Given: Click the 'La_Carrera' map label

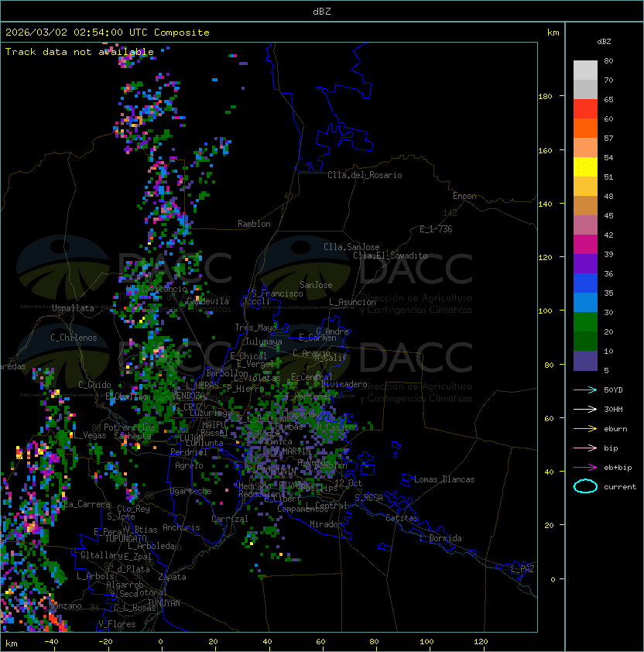Looking at the screenshot, I should 87,504.
